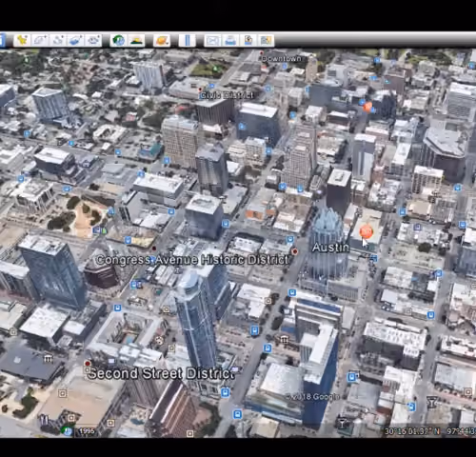The width and height of the screenshot is (476, 457).
Task: Toggle the sidebar panel button
Action: 3,40
